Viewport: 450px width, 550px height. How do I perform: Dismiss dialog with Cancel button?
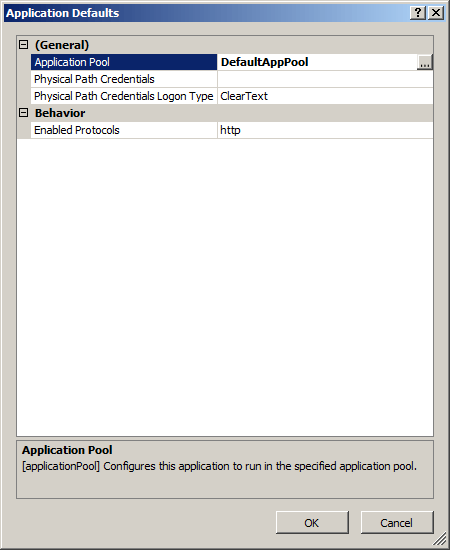[397, 523]
